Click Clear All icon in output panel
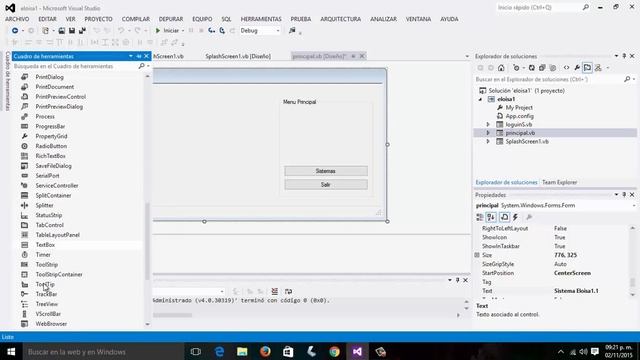640x360 pixels. tap(275, 291)
